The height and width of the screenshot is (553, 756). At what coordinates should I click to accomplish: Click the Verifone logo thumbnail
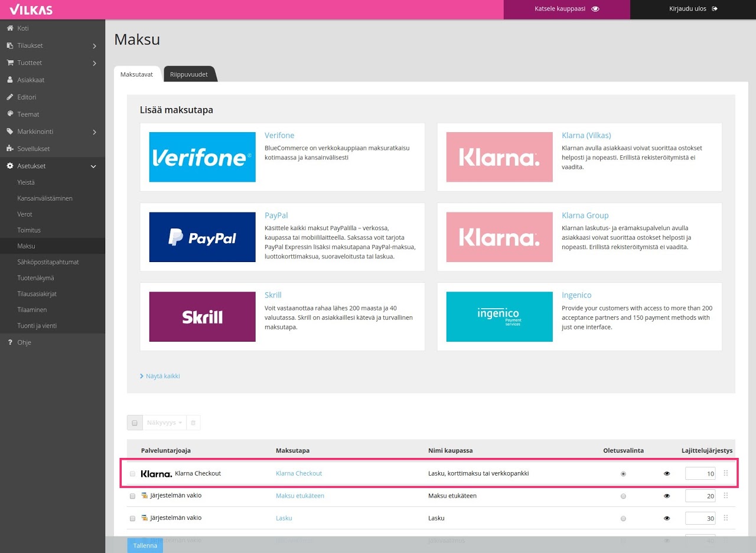(202, 157)
